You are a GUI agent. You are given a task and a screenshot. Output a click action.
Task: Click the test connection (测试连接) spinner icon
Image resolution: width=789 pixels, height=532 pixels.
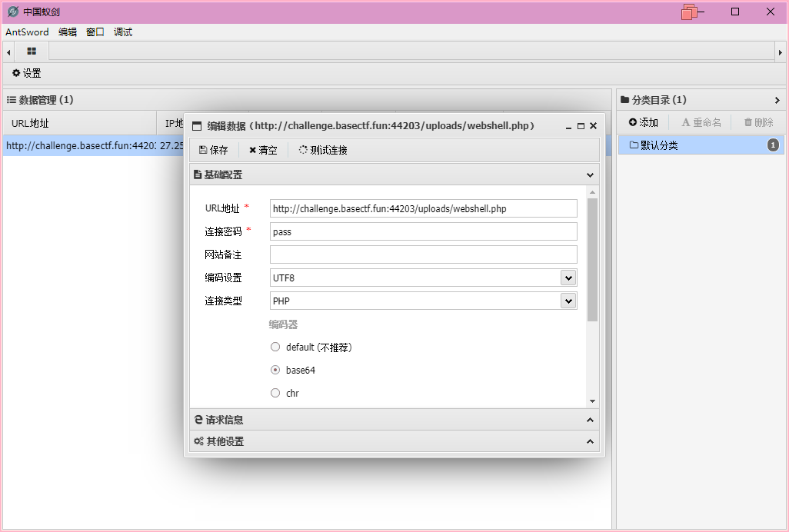303,151
